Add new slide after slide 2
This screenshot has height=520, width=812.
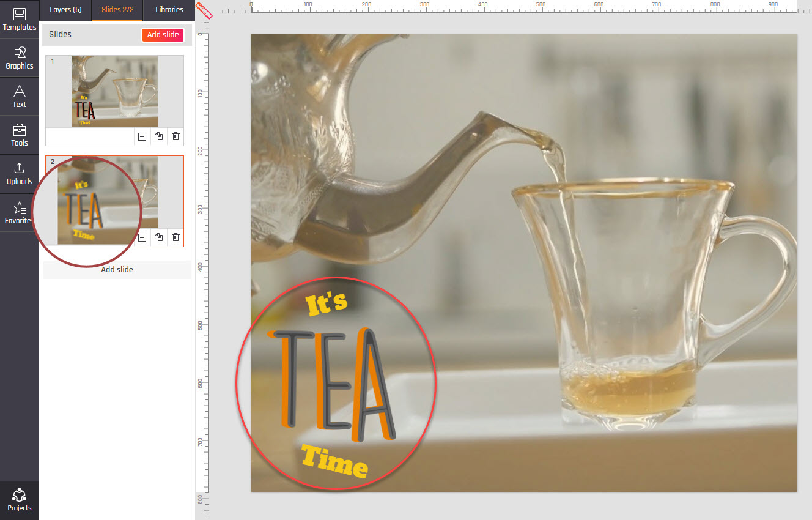[142, 237]
